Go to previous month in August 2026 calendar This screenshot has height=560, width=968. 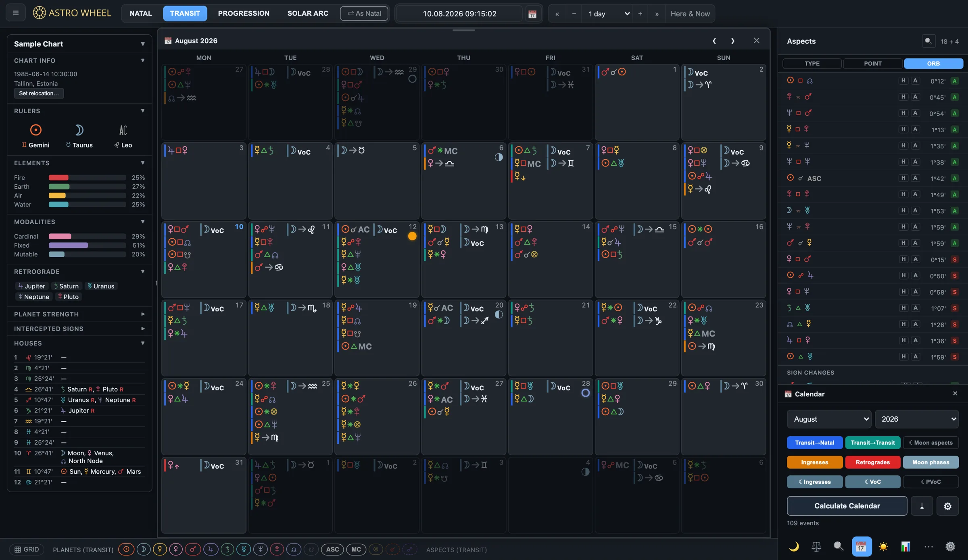pos(714,41)
